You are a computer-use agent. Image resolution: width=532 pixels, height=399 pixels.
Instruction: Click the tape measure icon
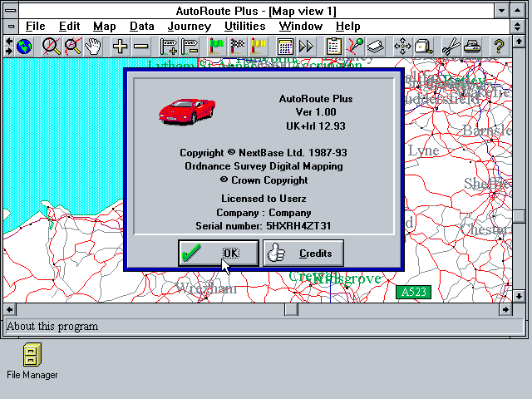423,47
